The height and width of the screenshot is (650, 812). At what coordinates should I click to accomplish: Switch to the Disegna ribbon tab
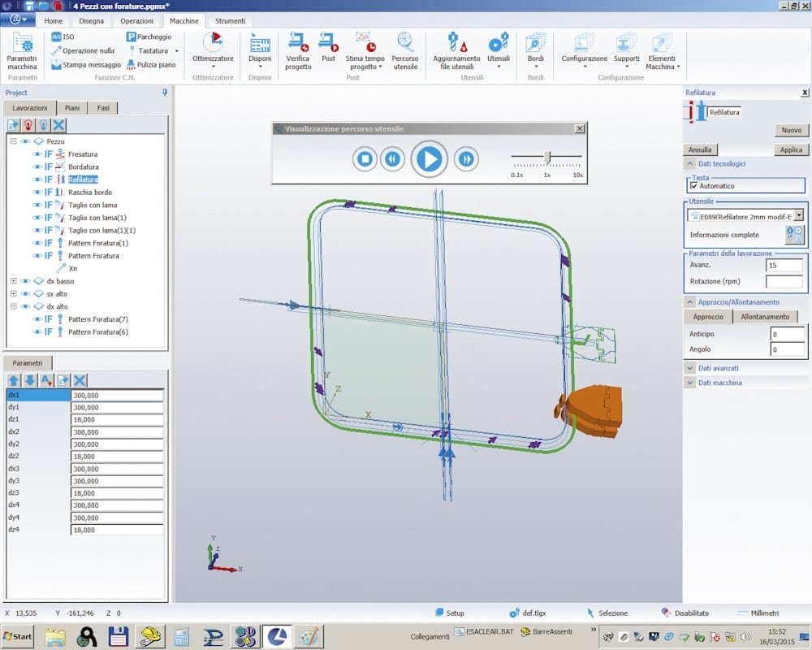[x=91, y=21]
